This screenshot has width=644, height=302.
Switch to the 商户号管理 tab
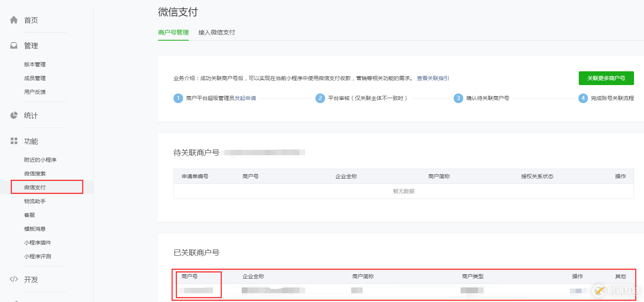point(173,33)
